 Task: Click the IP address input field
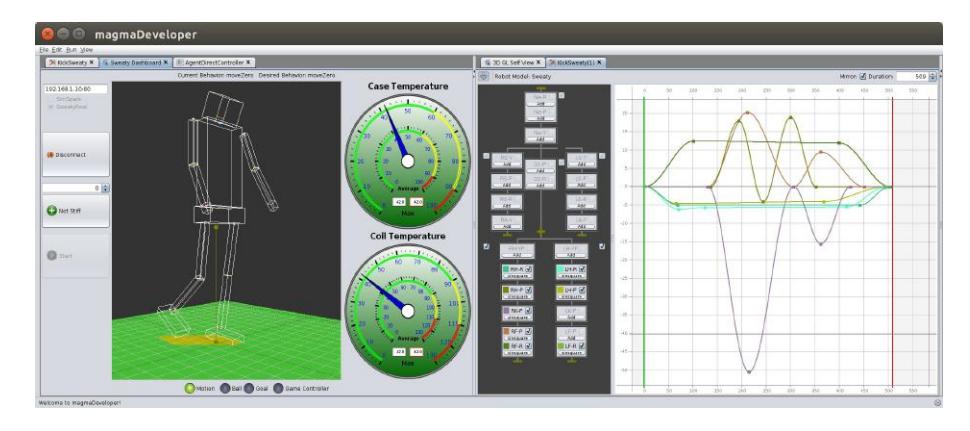(x=75, y=89)
